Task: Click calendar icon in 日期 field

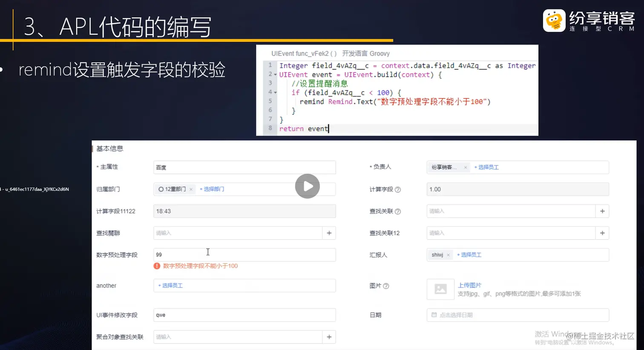Action: [434, 315]
